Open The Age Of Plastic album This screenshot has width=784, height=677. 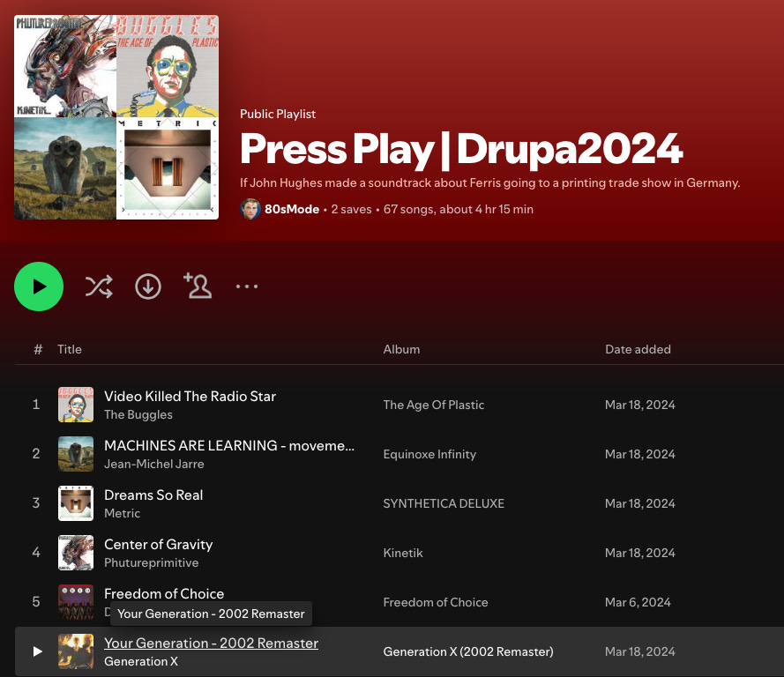434,405
